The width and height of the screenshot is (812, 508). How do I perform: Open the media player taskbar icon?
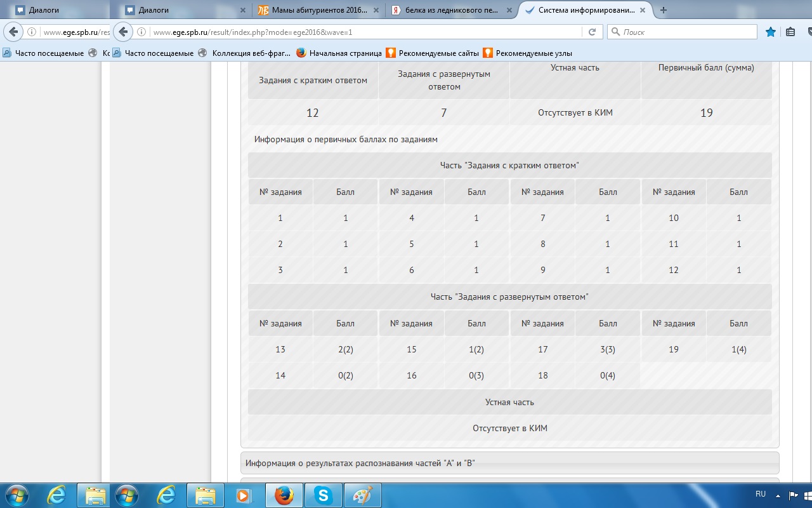pos(244,495)
